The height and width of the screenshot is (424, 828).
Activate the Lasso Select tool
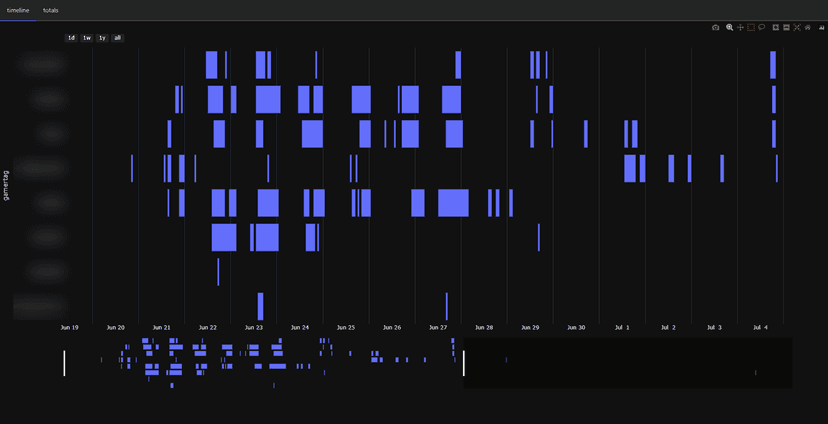(x=761, y=27)
